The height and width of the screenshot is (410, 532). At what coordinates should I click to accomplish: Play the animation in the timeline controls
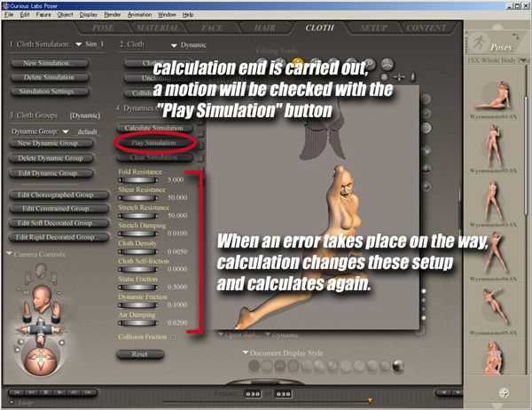click(59, 392)
